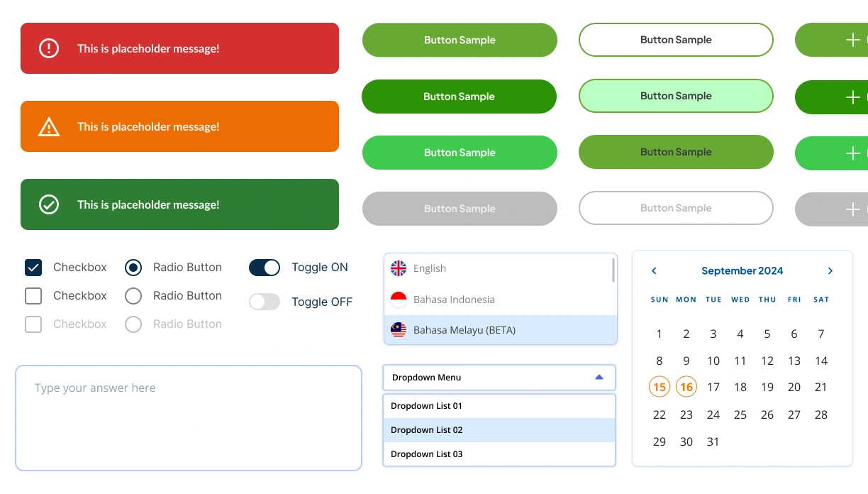The height and width of the screenshot is (494, 868).
Task: Go to previous month in calendar
Action: (x=654, y=270)
